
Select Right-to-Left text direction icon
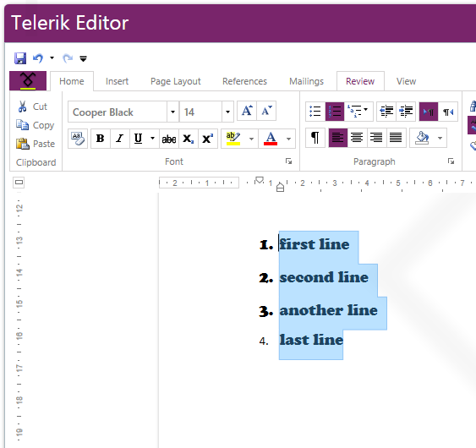coord(448,112)
